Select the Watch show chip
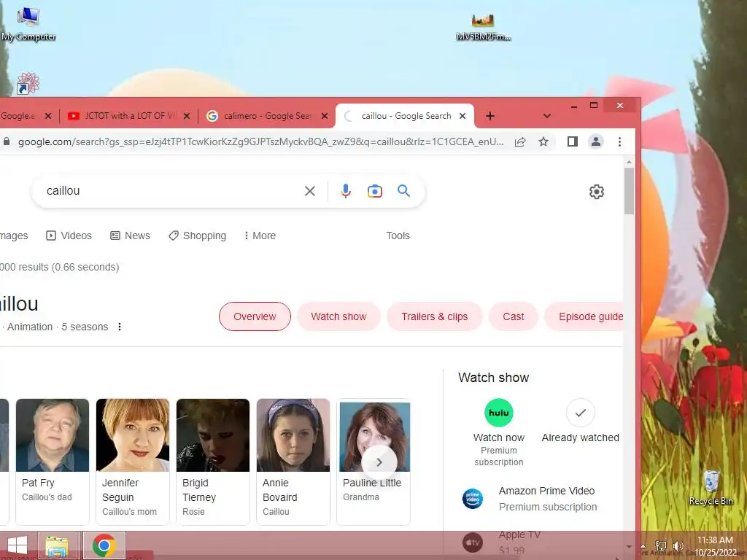Viewport: 747px width, 560px height. click(338, 316)
